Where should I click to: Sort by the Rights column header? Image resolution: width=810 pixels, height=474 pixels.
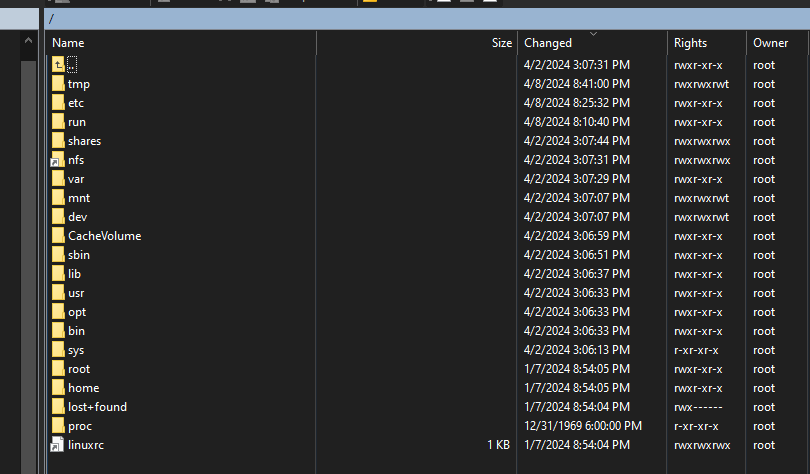tap(707, 43)
